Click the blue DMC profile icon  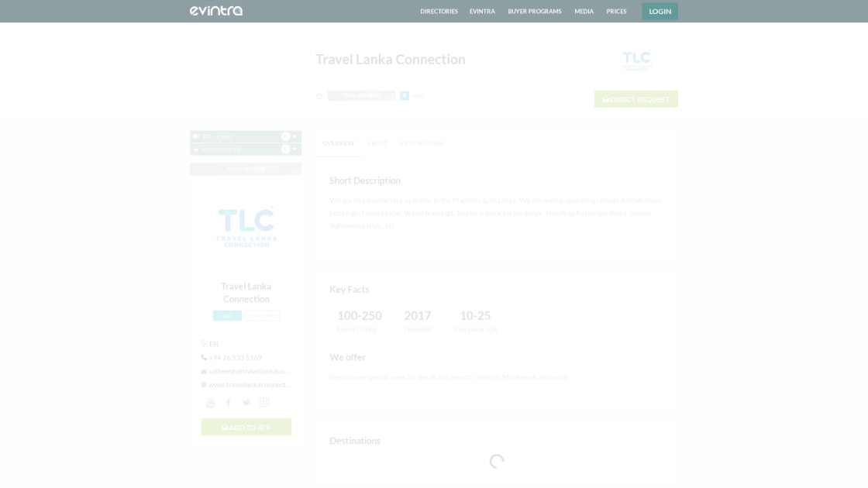tap(405, 96)
